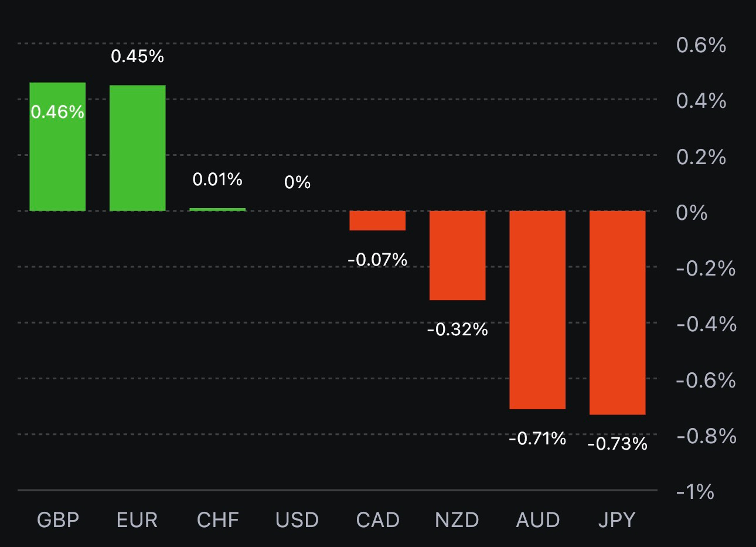The image size is (756, 547).
Task: Click the 0.45% value label
Action: 137,56
